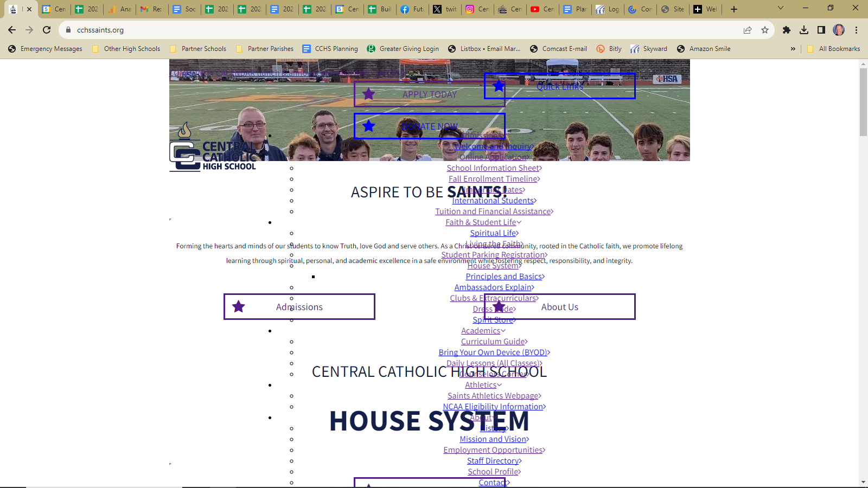Switch to the Instagram browser tab
868x488 pixels.
[x=477, y=9]
